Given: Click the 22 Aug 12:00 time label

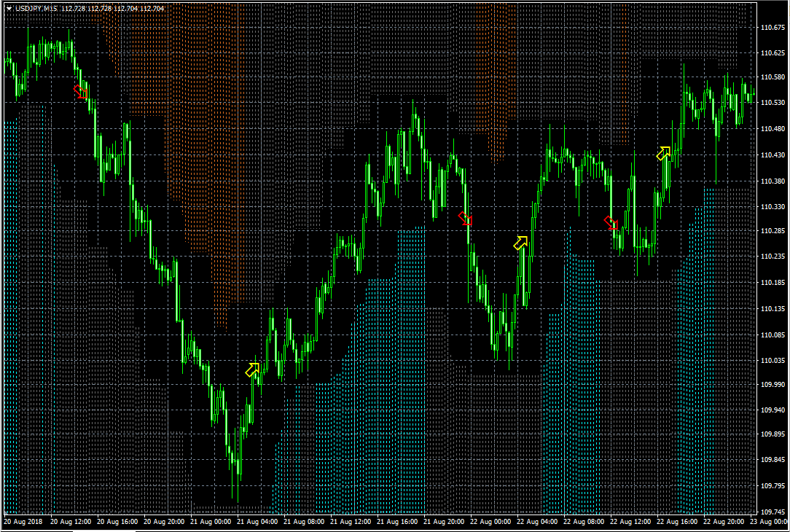Looking at the screenshot, I should [630, 521].
